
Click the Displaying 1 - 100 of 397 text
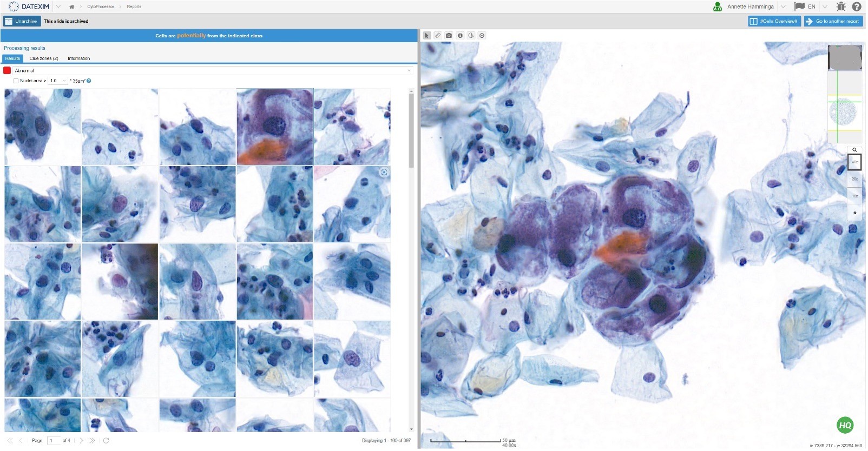tap(387, 442)
